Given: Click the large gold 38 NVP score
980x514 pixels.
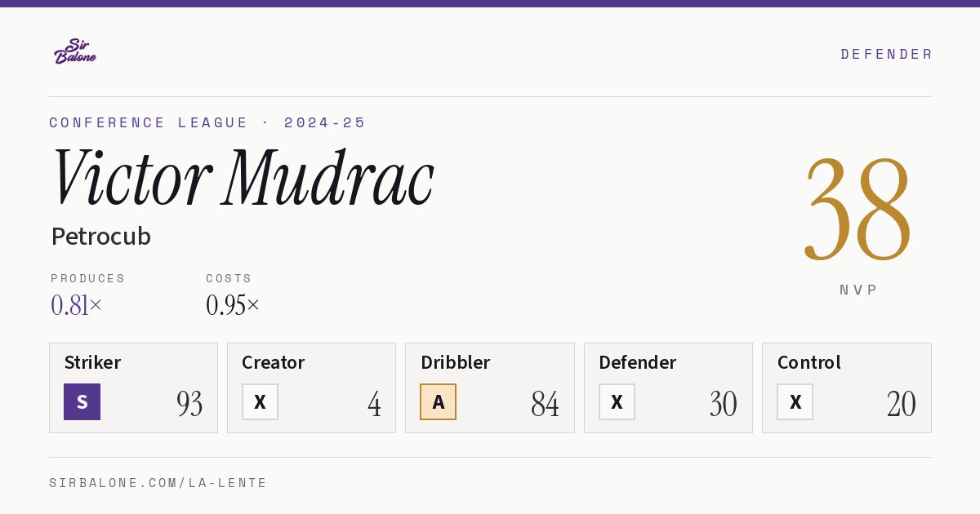Looking at the screenshot, I should [x=857, y=209].
